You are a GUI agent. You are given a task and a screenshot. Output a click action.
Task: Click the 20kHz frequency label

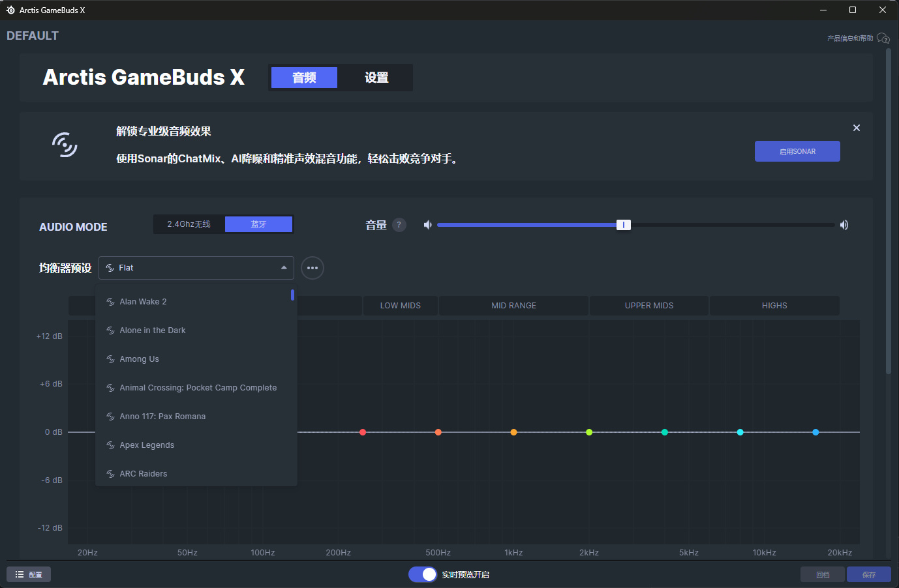tap(840, 553)
